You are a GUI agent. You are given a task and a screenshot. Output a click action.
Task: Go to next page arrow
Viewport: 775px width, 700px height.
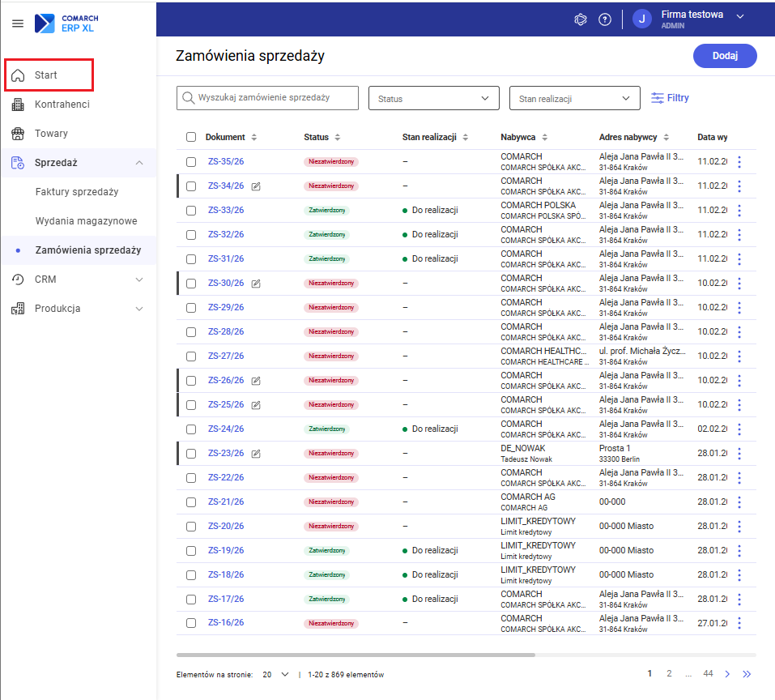coord(727,674)
